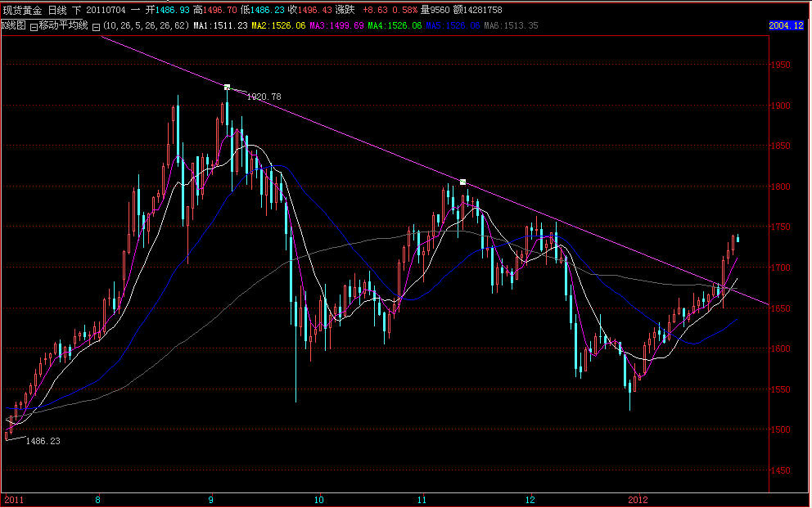The image size is (812, 508).
Task: Click the 1650 price axis label
Action: (x=781, y=308)
